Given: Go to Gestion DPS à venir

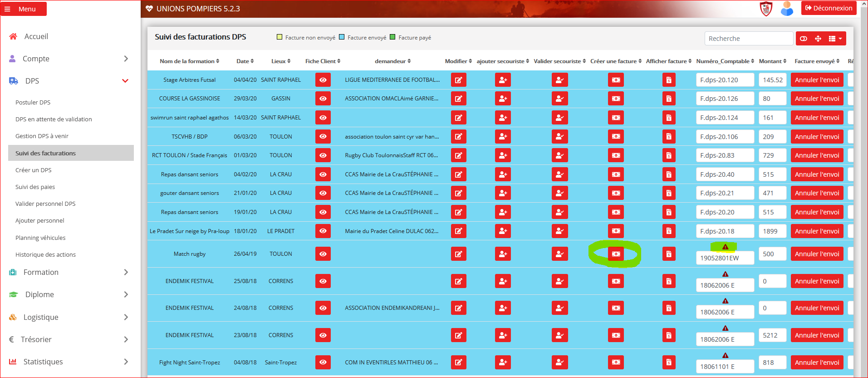Looking at the screenshot, I should coord(42,136).
